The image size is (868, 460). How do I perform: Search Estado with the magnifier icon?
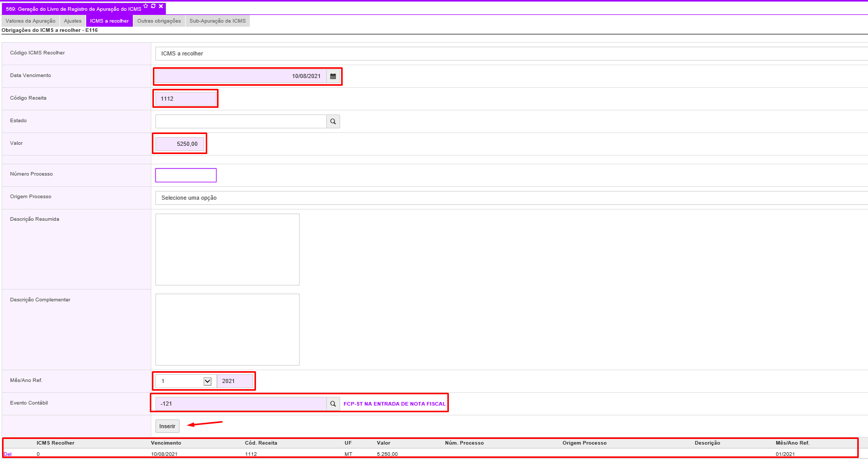pyautogui.click(x=333, y=121)
